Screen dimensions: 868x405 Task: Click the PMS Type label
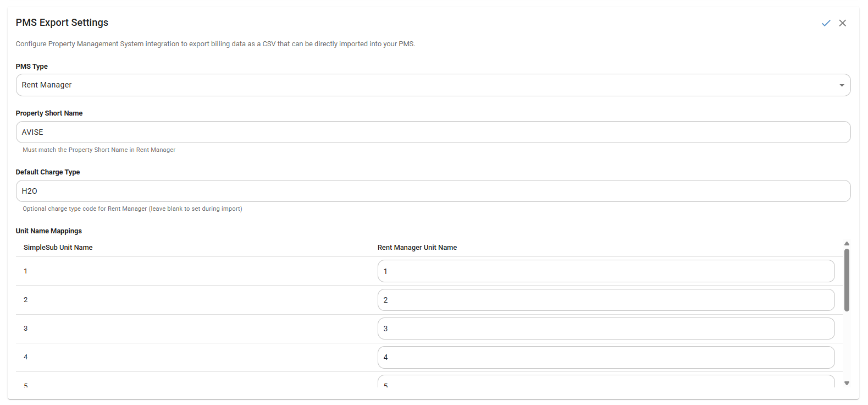(x=32, y=67)
